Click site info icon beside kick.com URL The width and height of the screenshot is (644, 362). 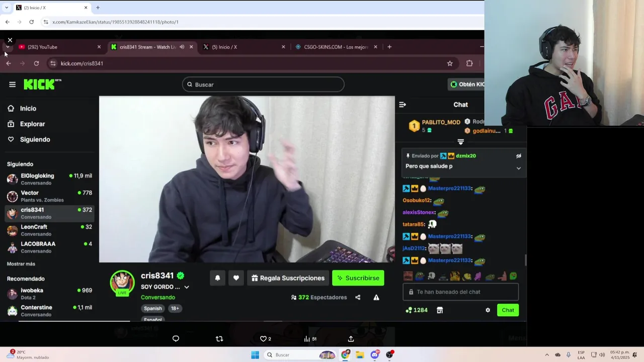tap(53, 63)
